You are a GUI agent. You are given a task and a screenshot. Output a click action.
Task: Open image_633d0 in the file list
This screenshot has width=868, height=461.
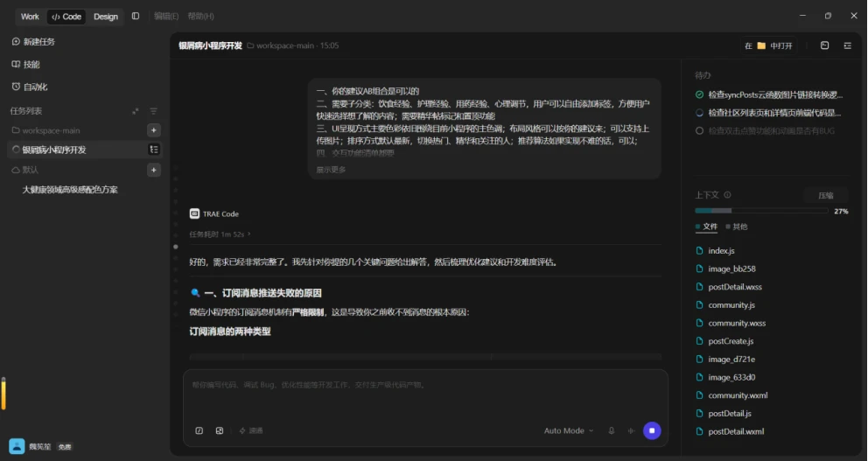pos(731,377)
